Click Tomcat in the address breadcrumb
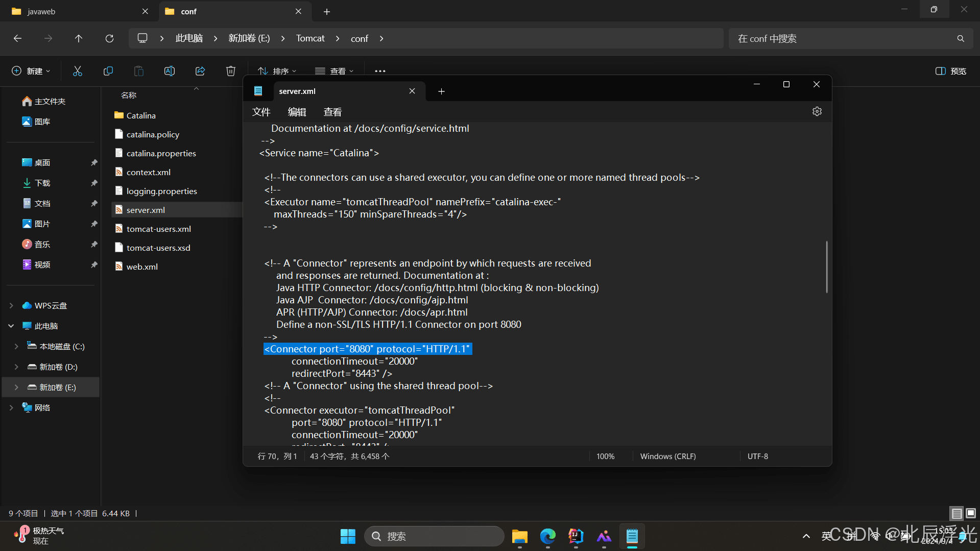This screenshot has height=551, width=980. click(310, 38)
